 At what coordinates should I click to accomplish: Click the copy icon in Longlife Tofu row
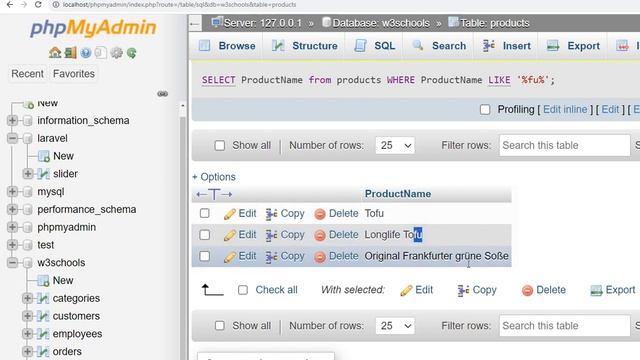271,235
